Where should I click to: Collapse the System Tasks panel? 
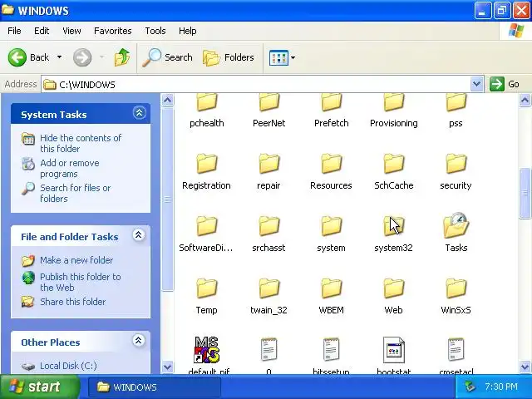[139, 113]
